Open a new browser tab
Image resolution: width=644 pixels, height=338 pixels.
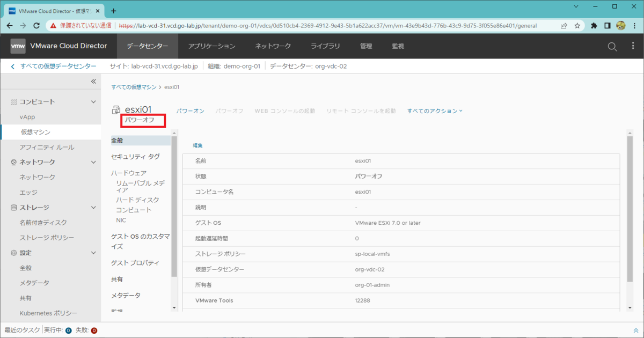(x=113, y=10)
